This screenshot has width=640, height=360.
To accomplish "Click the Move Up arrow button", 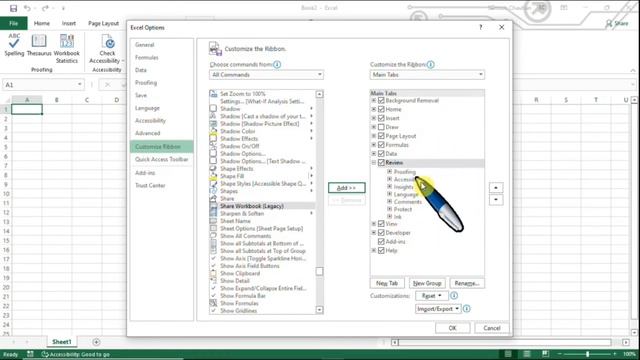I will 496,188.
